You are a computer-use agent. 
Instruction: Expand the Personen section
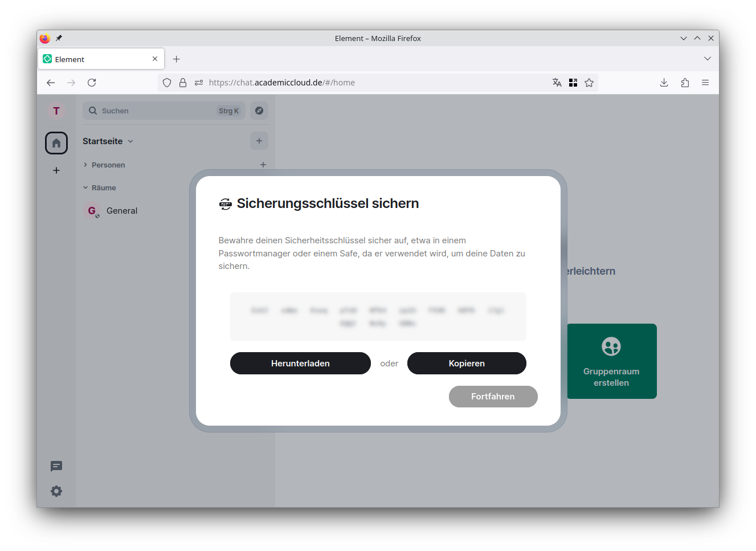[x=104, y=165]
